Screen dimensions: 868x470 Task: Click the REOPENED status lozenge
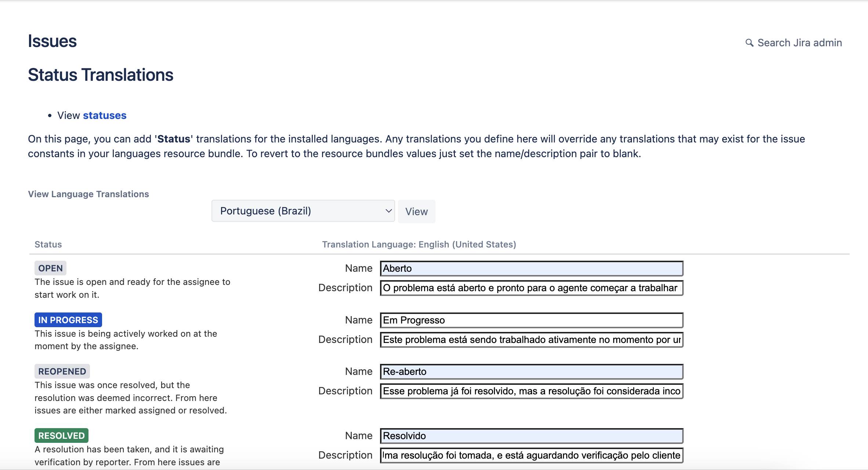tap(62, 371)
